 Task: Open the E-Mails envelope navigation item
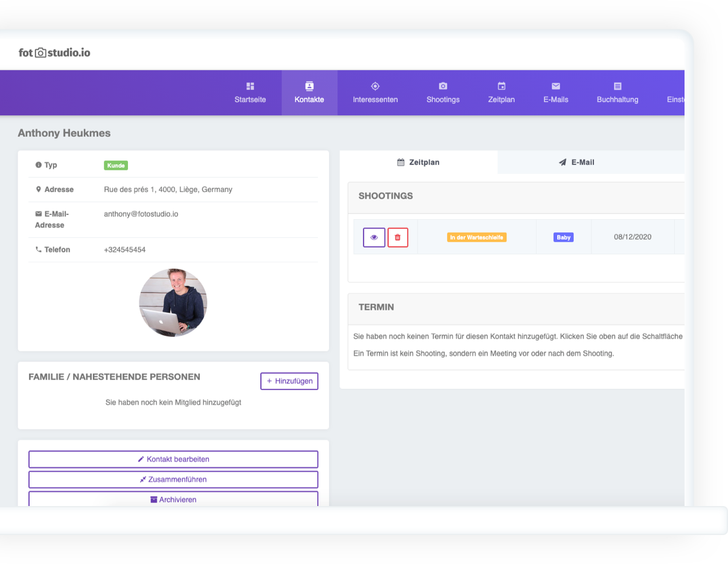[555, 93]
